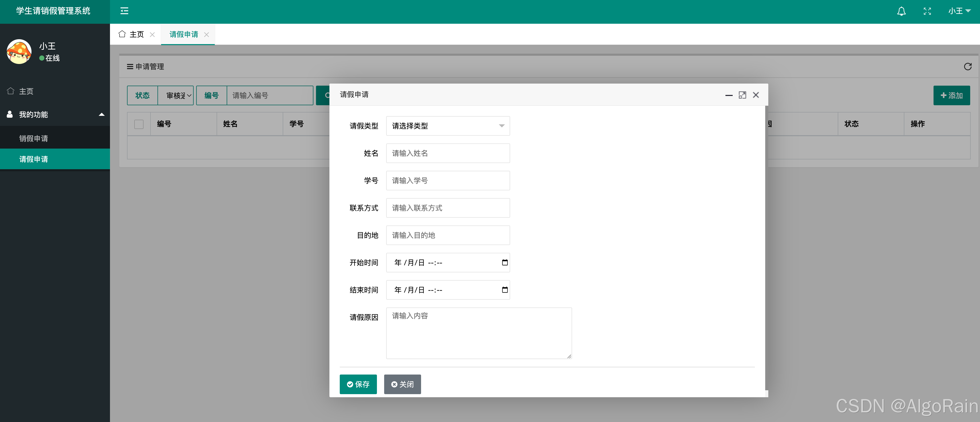This screenshot has height=422, width=980.
Task: Click the refresh icon in 申请管理 panel
Action: coord(967,67)
